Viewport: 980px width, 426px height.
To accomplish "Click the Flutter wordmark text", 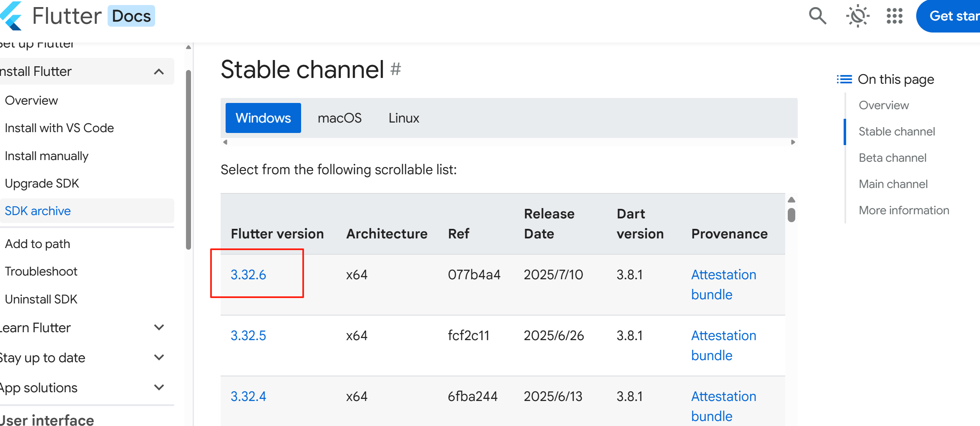I will 67,16.
